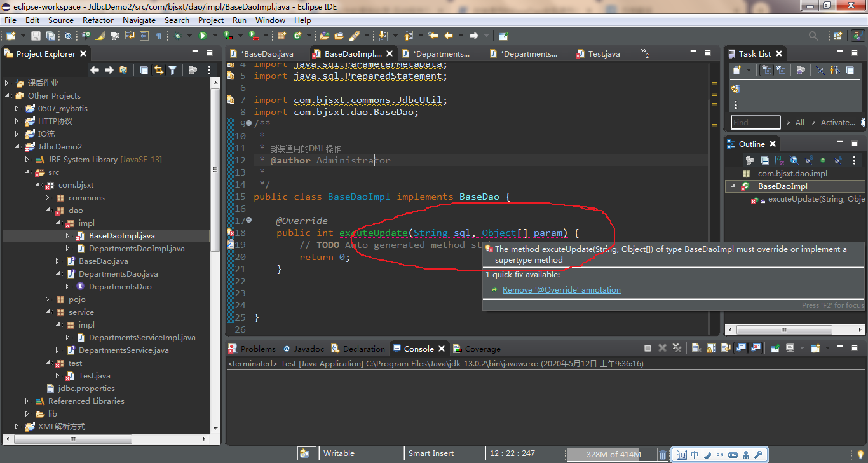Click the Pin Console icon
The height and width of the screenshot is (463, 868).
tap(775, 348)
